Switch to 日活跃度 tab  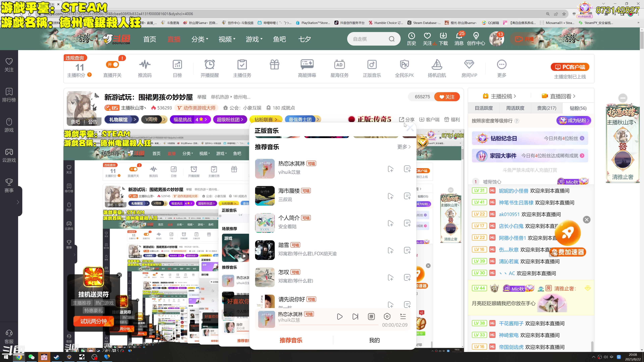484,108
